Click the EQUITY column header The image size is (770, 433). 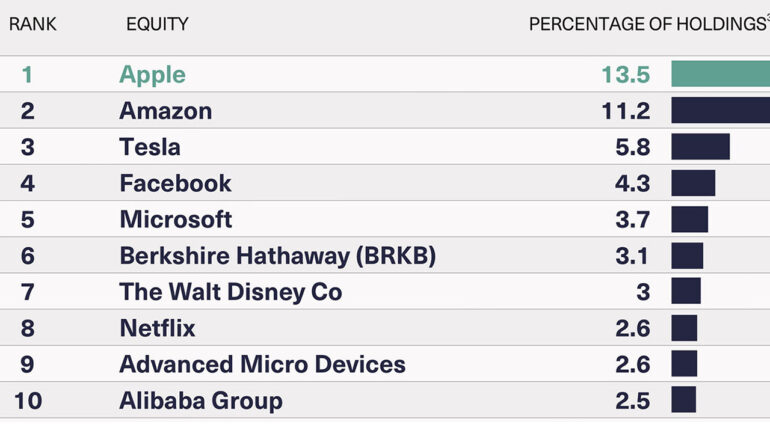click(x=157, y=24)
